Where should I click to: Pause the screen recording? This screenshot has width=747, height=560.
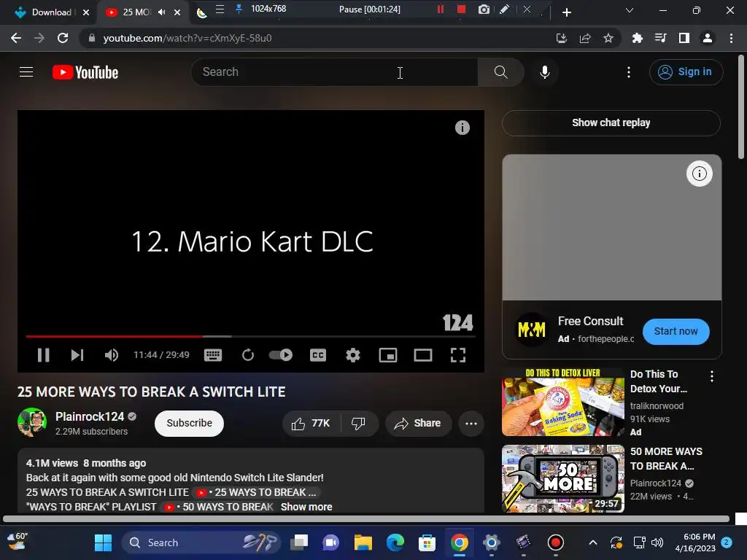(x=441, y=9)
